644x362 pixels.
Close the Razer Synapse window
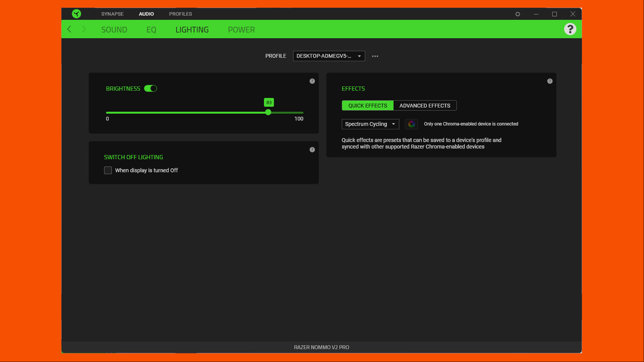tap(573, 14)
